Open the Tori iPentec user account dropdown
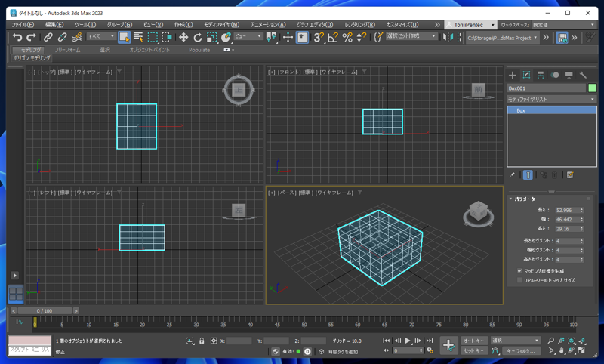604x364 pixels. (x=470, y=25)
